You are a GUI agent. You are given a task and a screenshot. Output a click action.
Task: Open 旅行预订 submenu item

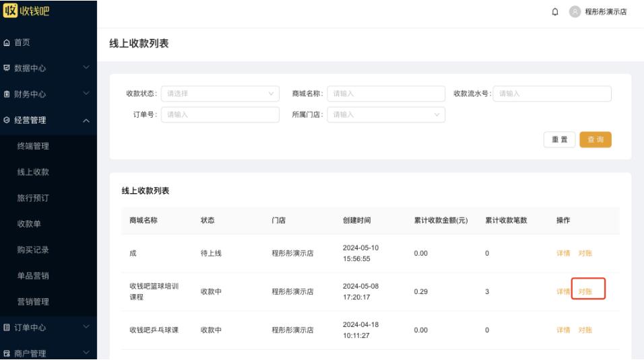point(33,198)
